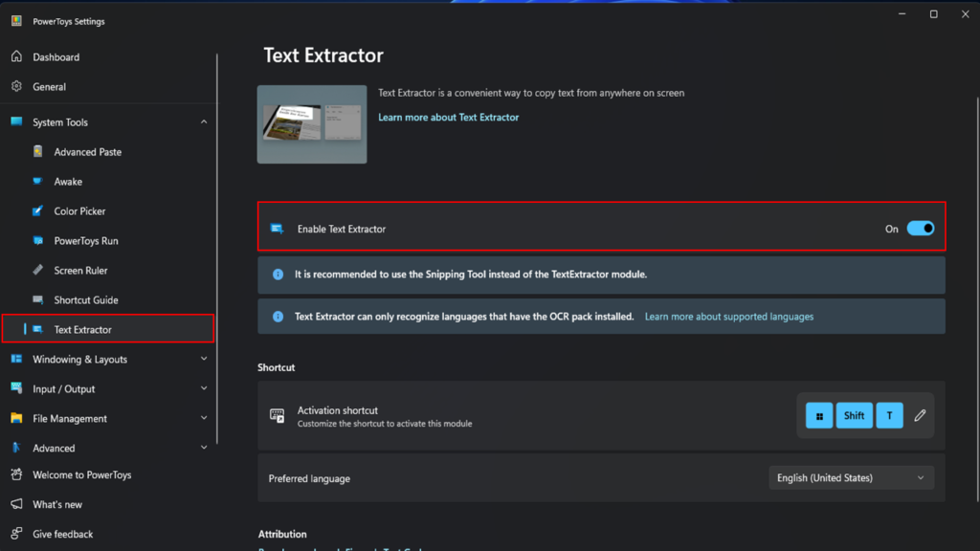The width and height of the screenshot is (980, 551).
Task: Click the PowerToys Settings window title
Action: tap(69, 21)
